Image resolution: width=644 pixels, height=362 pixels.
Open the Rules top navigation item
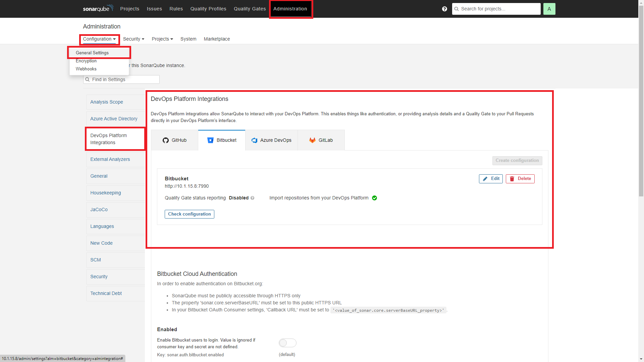point(176,9)
